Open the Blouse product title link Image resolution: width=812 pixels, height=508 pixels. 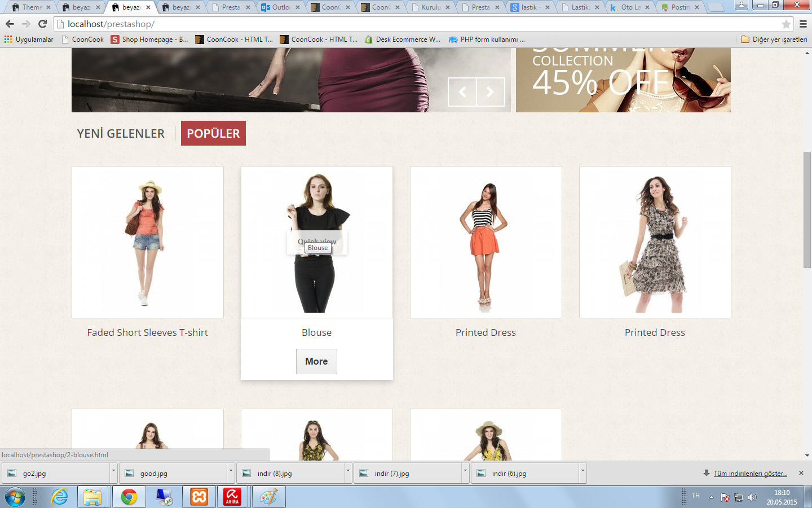(x=317, y=332)
